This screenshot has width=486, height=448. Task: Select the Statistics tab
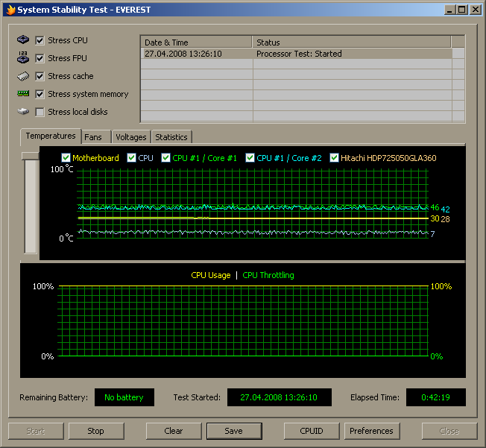point(171,137)
